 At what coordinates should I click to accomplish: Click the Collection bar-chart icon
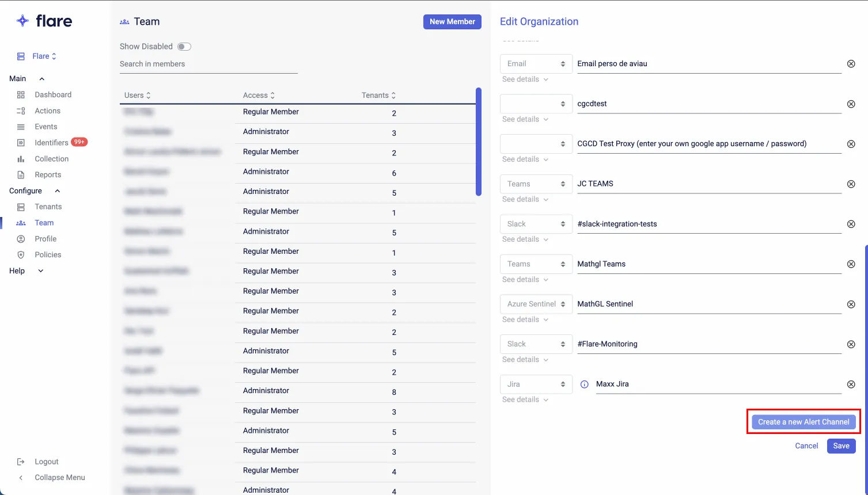click(21, 159)
